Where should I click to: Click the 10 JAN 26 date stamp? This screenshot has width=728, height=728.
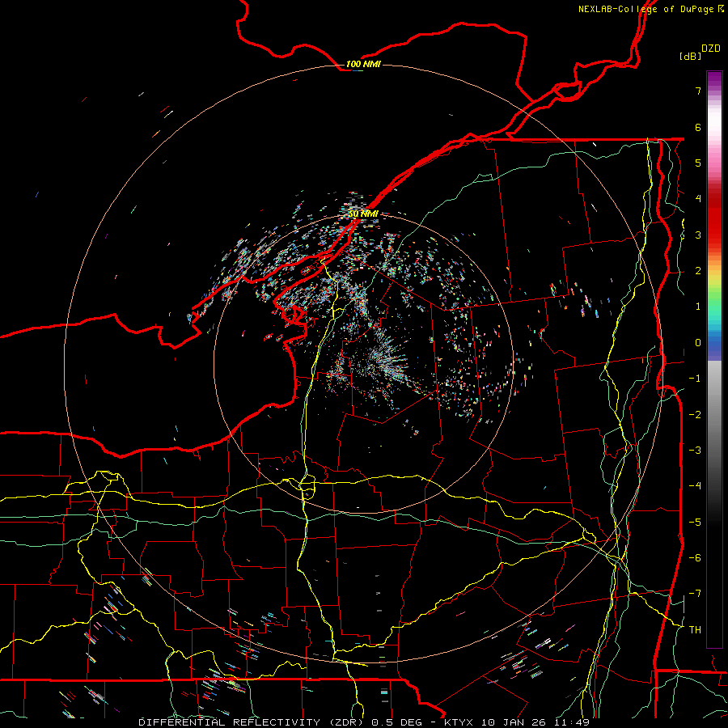514,722
